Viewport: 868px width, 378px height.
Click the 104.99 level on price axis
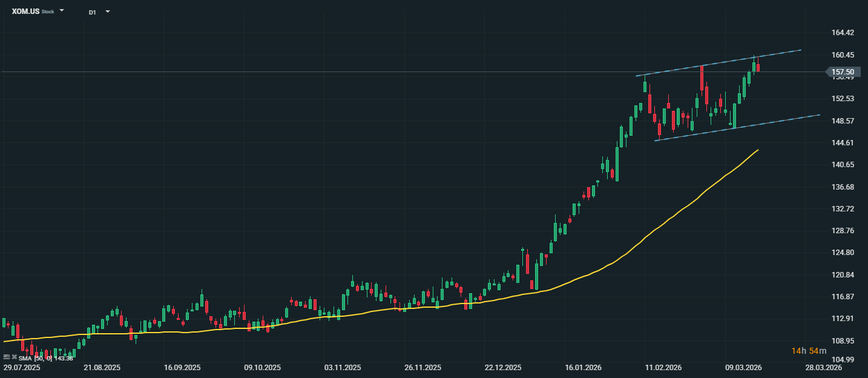point(842,360)
